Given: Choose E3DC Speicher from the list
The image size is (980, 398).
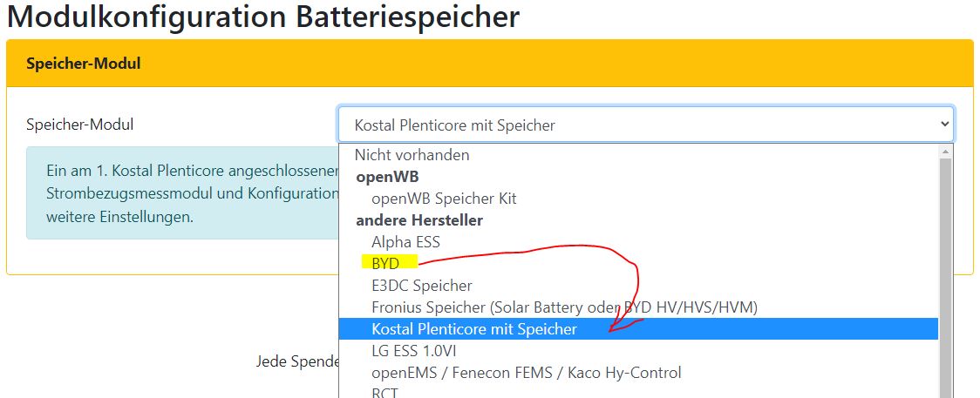Looking at the screenshot, I should coord(422,286).
